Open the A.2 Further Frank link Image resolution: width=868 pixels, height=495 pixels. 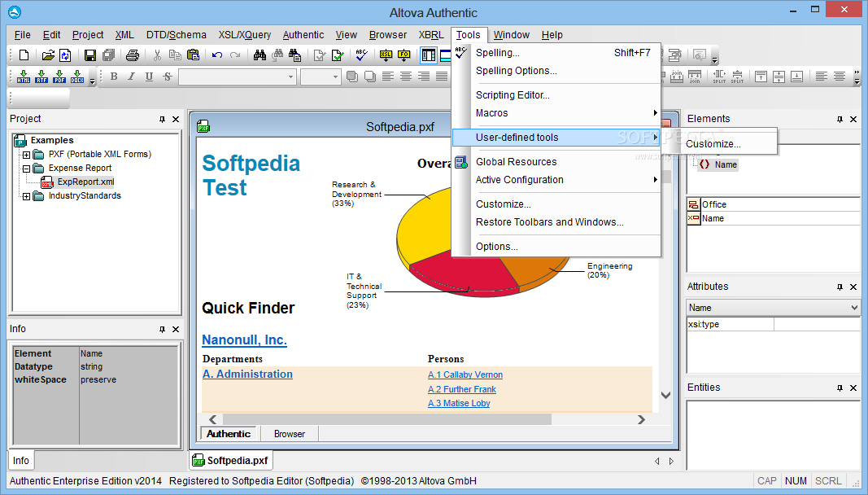[462, 390]
